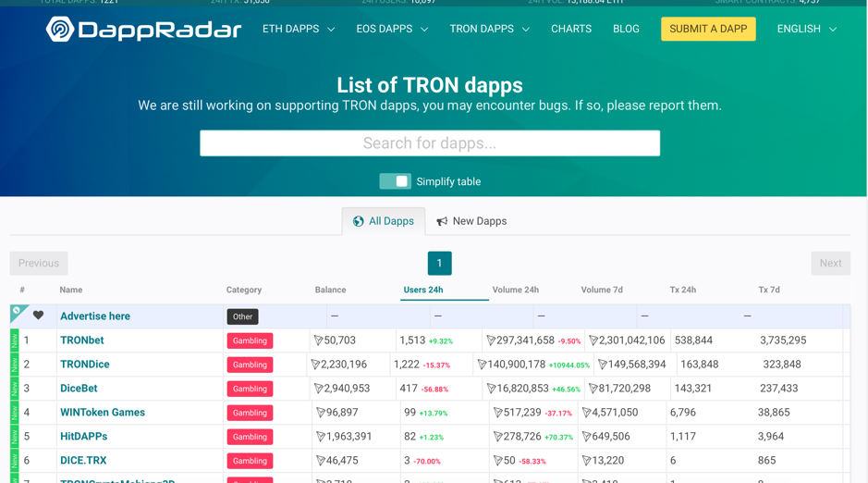Viewport: 868px width, 483px height.
Task: Open the Advertise here link
Action: (x=95, y=316)
